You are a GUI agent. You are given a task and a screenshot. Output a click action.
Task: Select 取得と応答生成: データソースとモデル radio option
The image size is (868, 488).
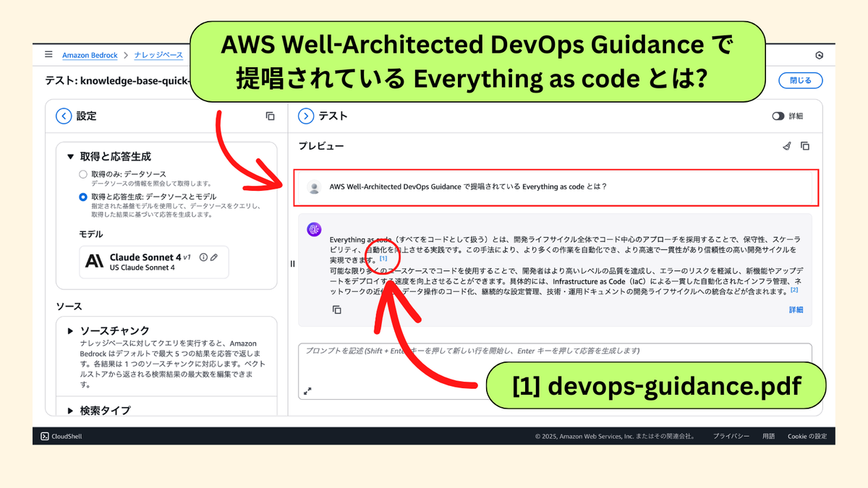click(x=83, y=197)
